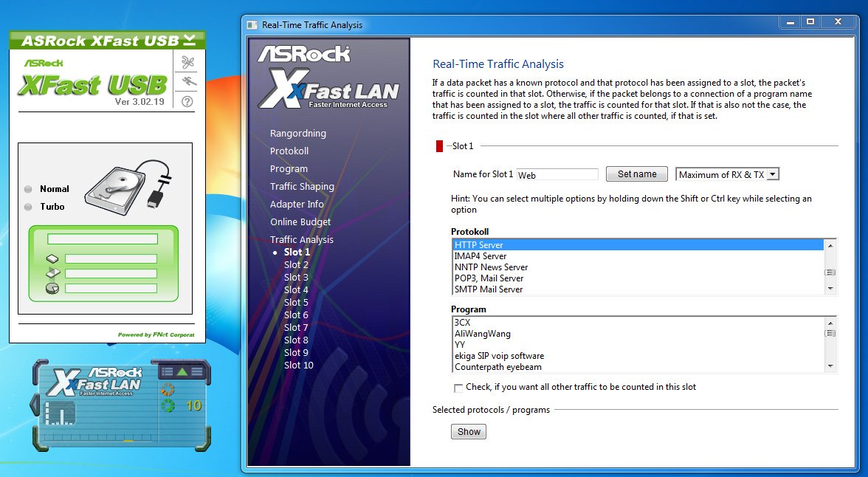
Task: Select the Normal radio button
Action: (30, 189)
